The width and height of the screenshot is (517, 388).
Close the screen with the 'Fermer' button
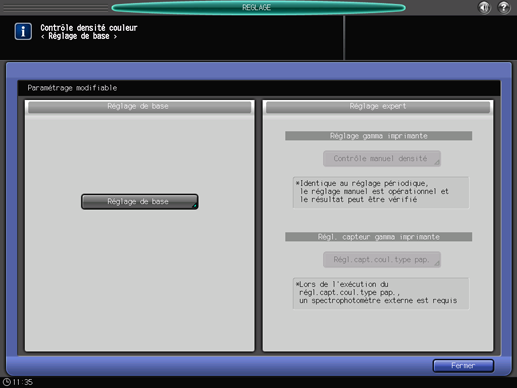pyautogui.click(x=463, y=366)
